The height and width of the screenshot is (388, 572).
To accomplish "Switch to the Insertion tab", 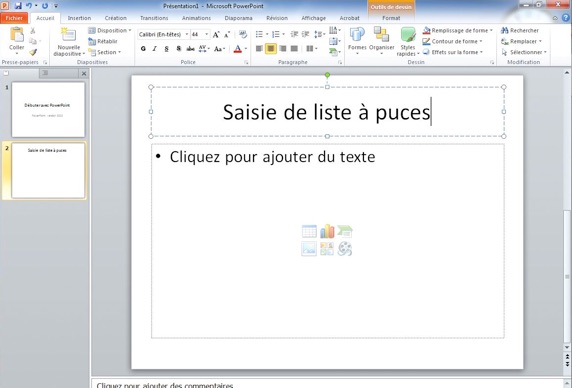I will pyautogui.click(x=79, y=18).
